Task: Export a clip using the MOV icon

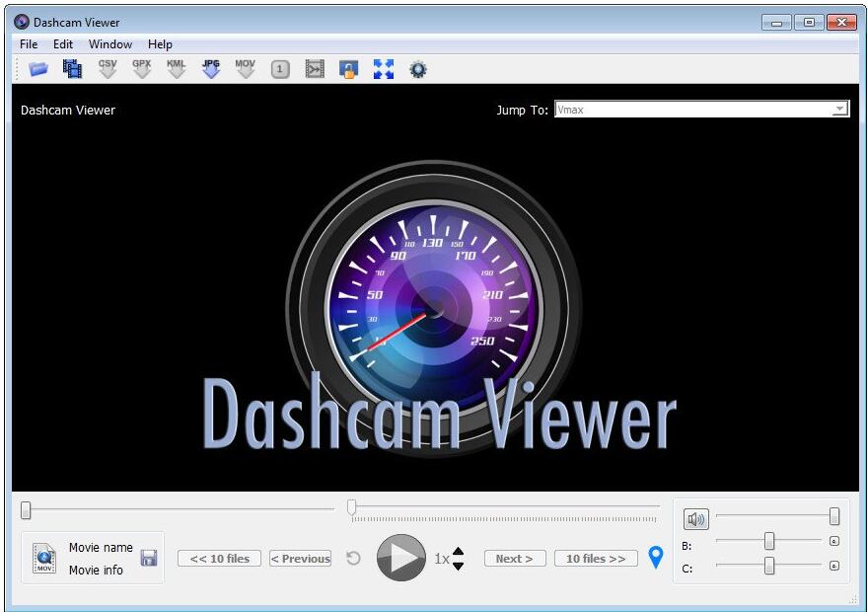Action: click(246, 69)
